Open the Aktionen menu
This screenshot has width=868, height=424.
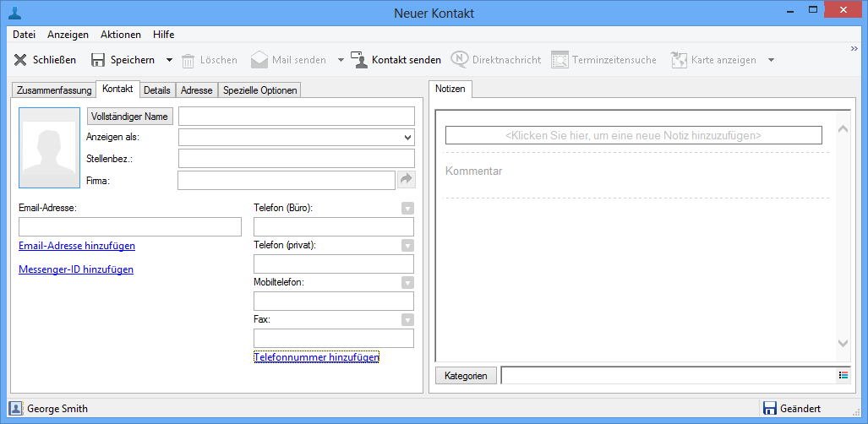click(x=121, y=35)
